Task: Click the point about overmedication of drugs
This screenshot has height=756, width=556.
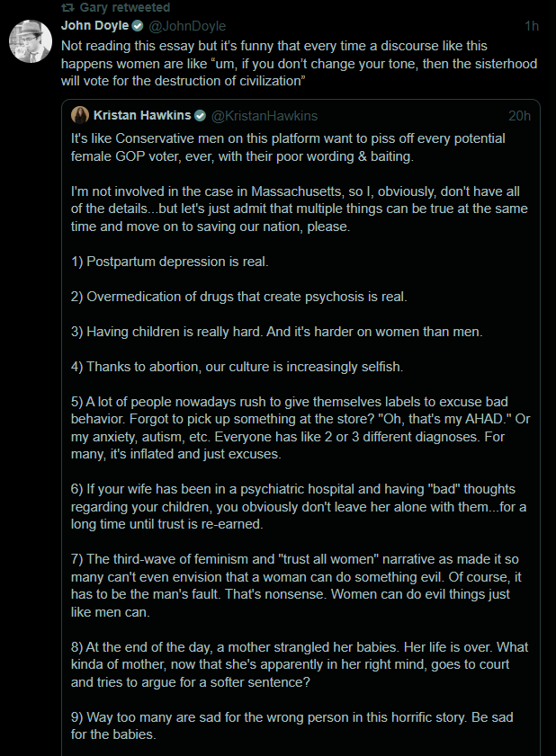Action: click(x=239, y=297)
